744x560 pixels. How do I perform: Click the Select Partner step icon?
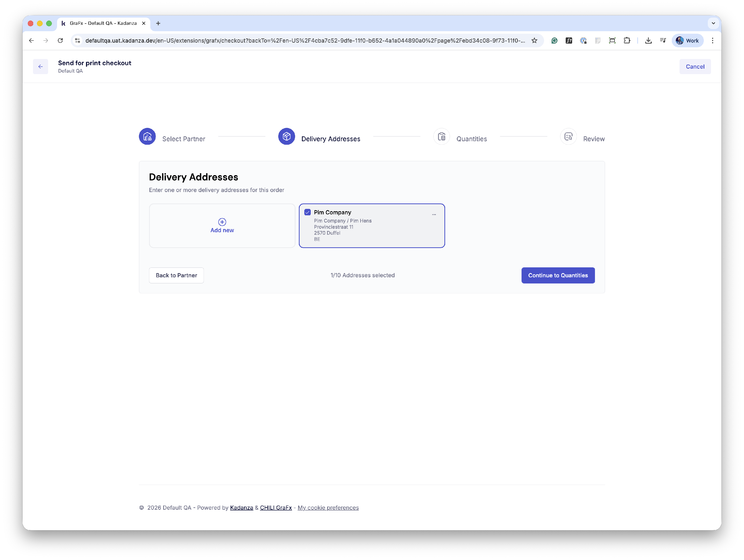[x=147, y=137]
